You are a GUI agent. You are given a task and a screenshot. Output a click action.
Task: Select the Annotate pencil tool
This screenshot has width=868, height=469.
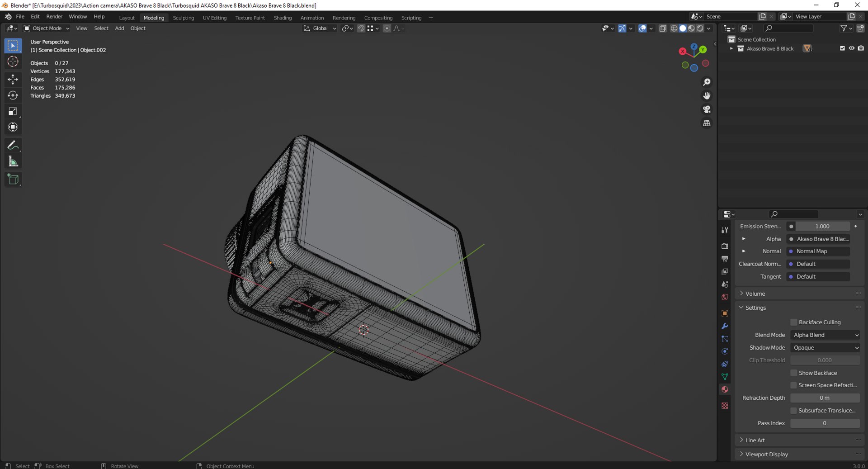click(13, 145)
